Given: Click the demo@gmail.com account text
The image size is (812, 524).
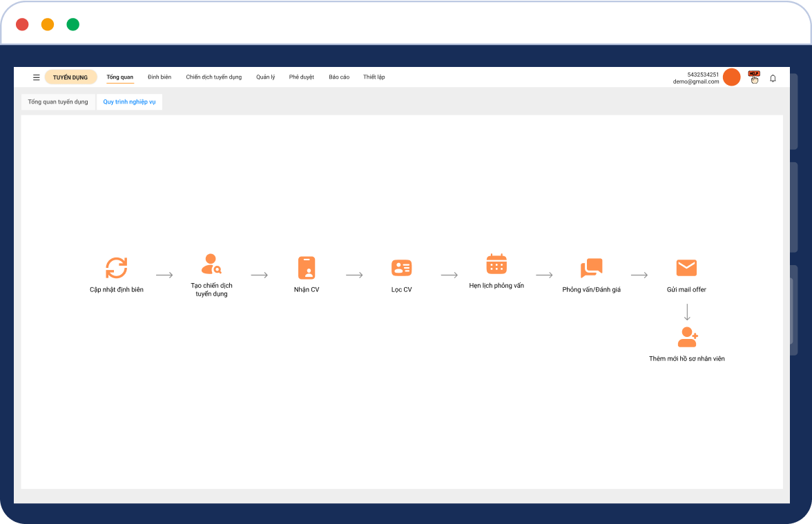Looking at the screenshot, I should pyautogui.click(x=696, y=81).
